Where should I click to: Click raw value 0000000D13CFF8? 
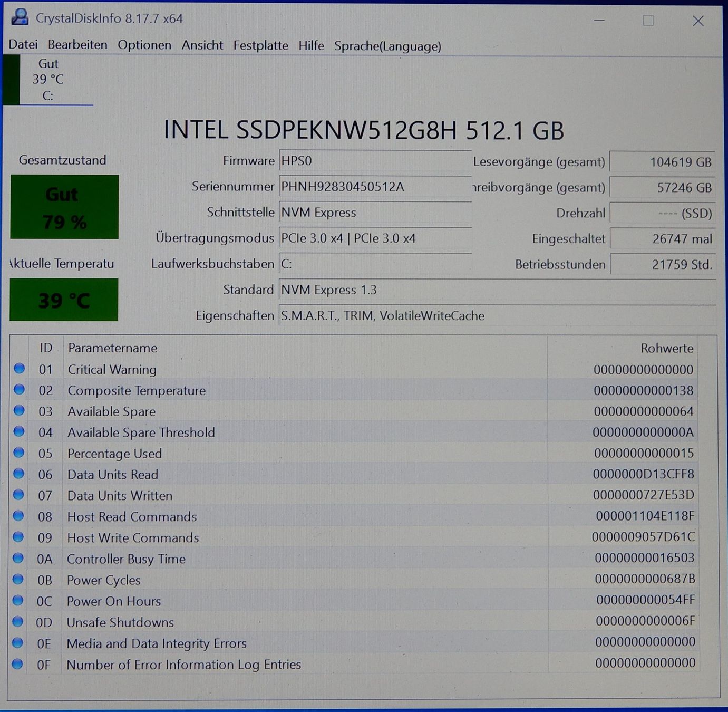644,474
